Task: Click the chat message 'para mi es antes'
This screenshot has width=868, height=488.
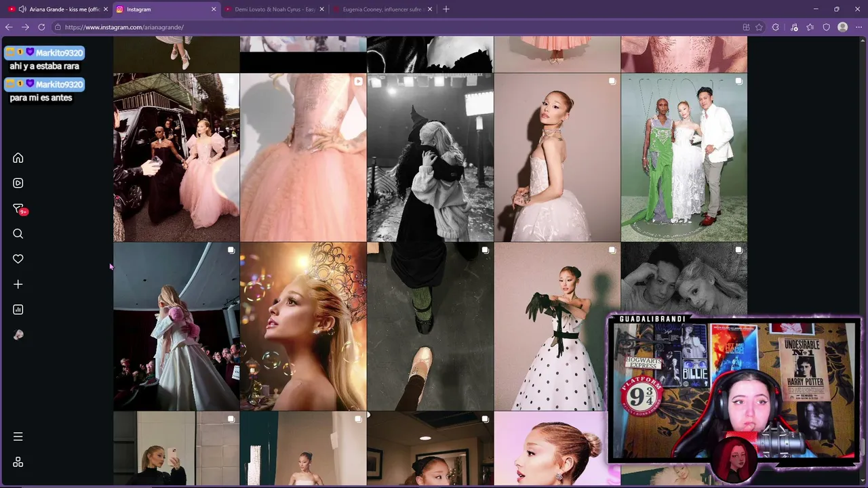Action: (x=41, y=98)
